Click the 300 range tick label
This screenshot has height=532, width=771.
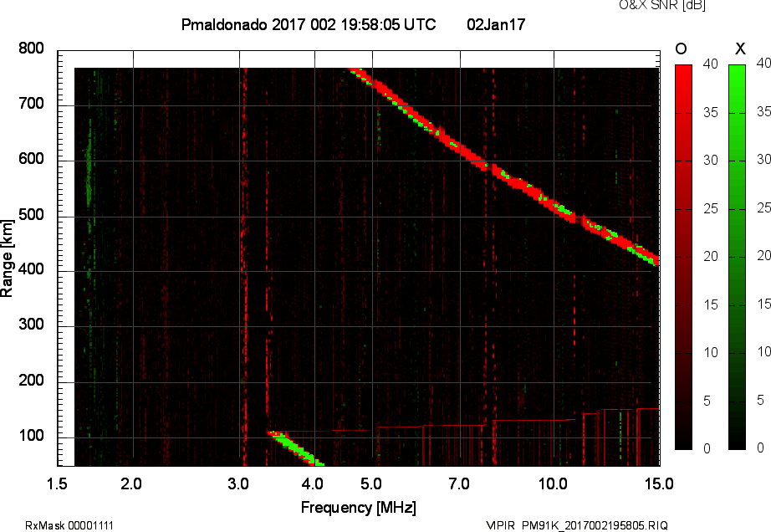coord(32,325)
